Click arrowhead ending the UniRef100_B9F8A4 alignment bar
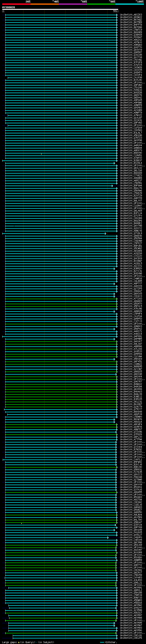This screenshot has height=644, width=146. pos(112,186)
